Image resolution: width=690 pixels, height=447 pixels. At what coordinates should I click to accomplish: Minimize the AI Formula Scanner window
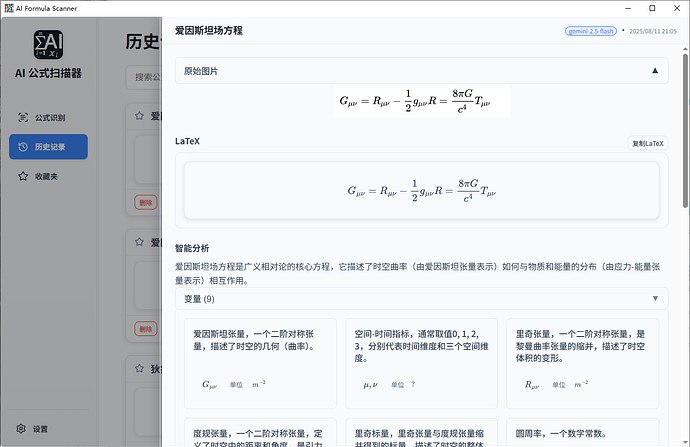(x=628, y=8)
